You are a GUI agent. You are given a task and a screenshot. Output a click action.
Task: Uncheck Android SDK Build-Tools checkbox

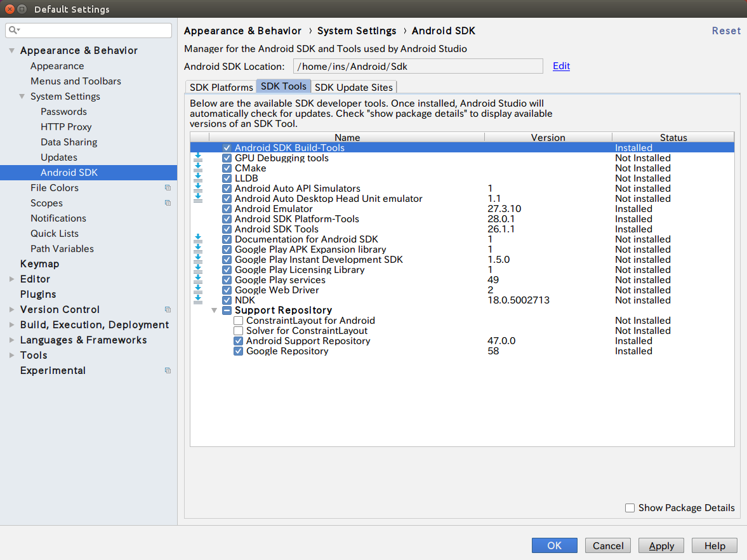point(227,148)
